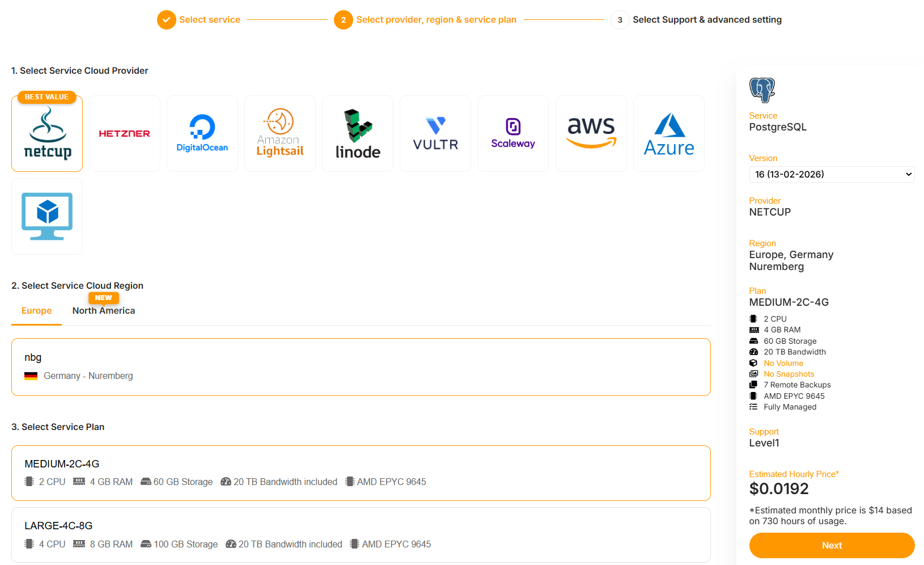Select Vultr as cloud provider
This screenshot has height=565, width=924.
pos(435,133)
